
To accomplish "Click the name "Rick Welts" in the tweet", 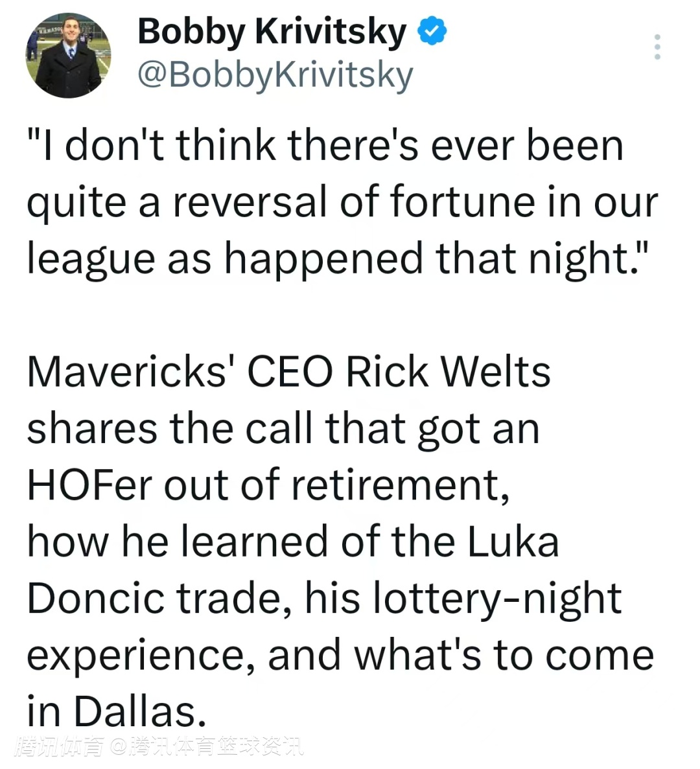I will tap(449, 371).
